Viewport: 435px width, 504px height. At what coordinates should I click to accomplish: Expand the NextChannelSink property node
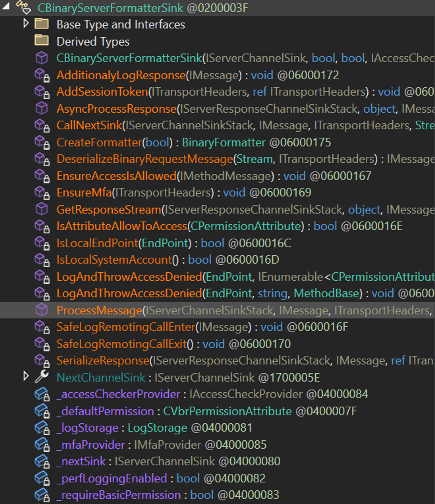click(26, 376)
